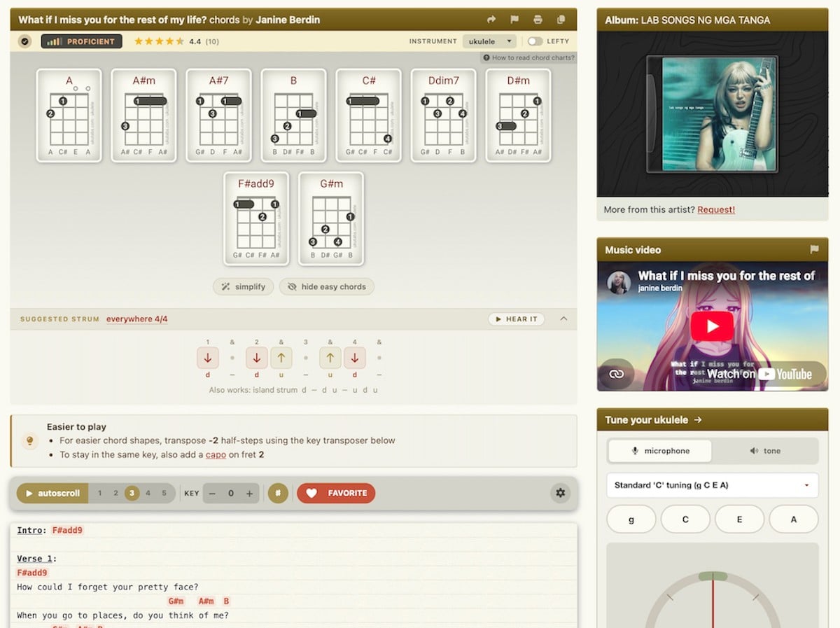This screenshot has height=628, width=840.
Task: Open the Standard 'C' tuning dropdown
Action: click(712, 485)
